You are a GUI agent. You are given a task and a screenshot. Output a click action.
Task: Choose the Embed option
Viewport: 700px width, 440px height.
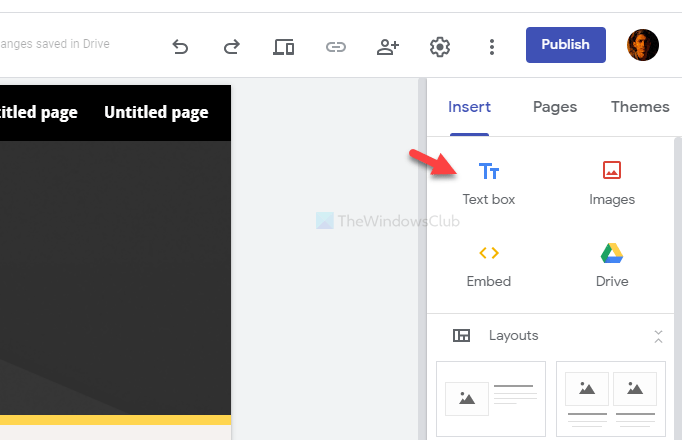coord(489,265)
